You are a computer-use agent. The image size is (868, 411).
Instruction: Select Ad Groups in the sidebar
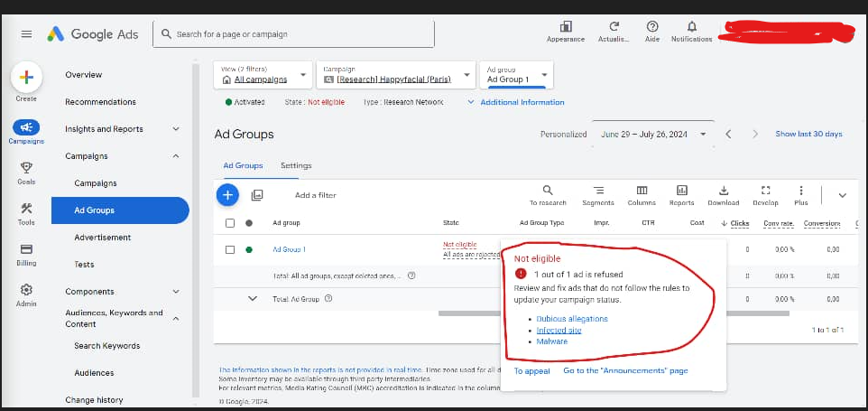click(120, 210)
